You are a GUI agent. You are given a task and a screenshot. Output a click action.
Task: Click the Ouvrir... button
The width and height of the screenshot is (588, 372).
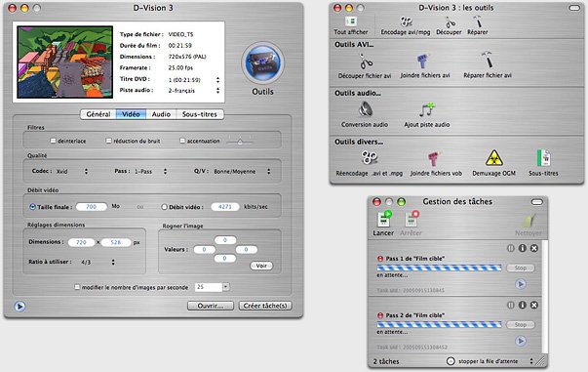(211, 306)
